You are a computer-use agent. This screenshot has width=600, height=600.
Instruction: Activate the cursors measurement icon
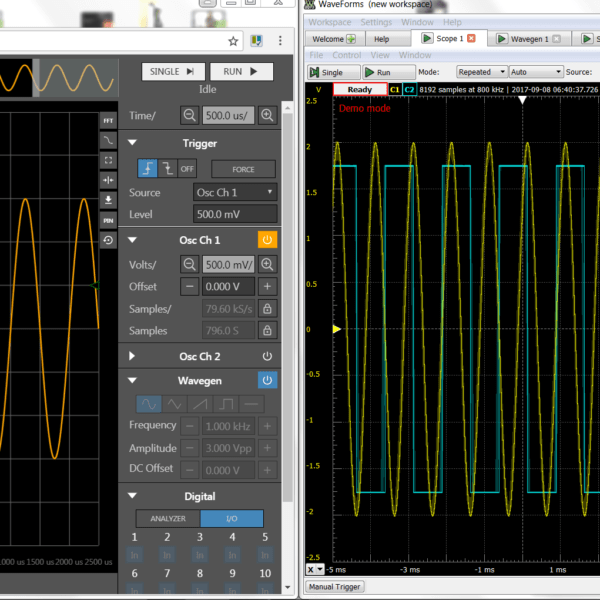108,180
